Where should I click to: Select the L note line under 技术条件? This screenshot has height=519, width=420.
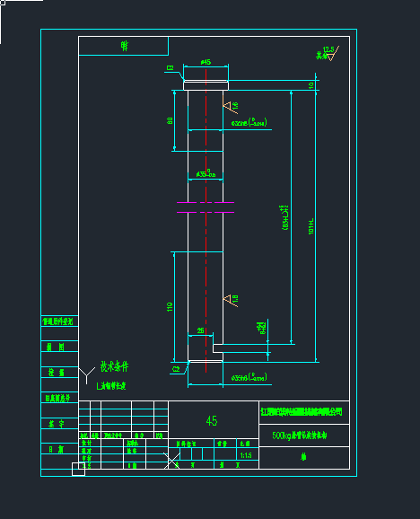(x=111, y=386)
